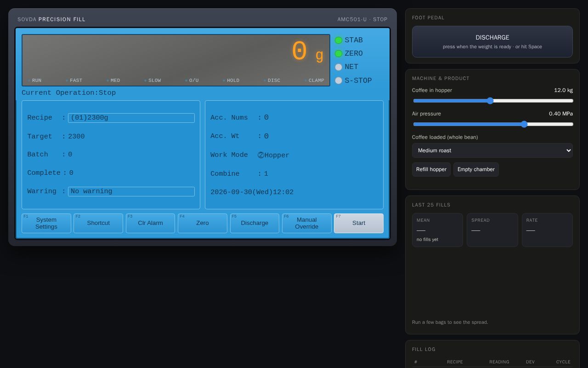Open Manual Override F6
Image resolution: width=588 pixels, height=368 pixels.
pos(307,223)
